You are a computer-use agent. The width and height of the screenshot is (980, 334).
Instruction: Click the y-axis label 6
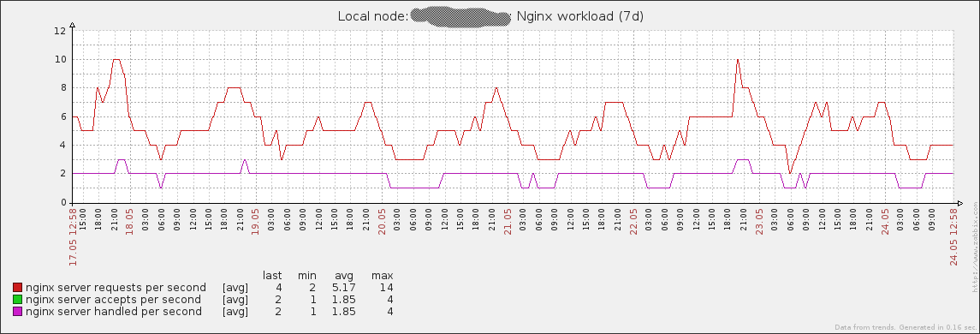62,117
